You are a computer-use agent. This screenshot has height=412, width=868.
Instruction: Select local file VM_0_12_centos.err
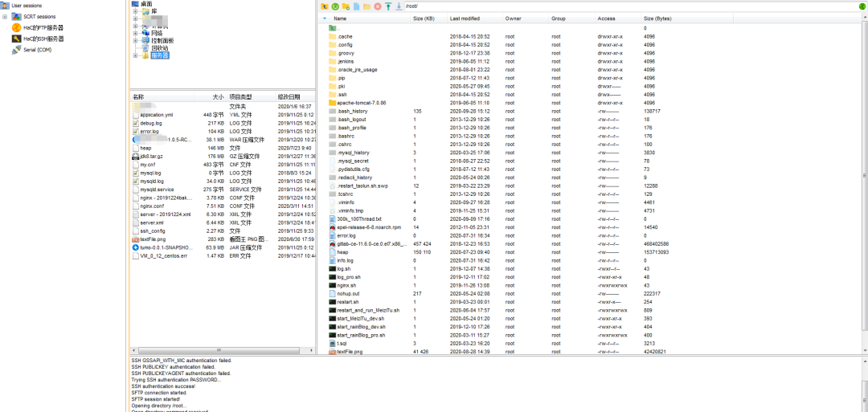point(159,255)
